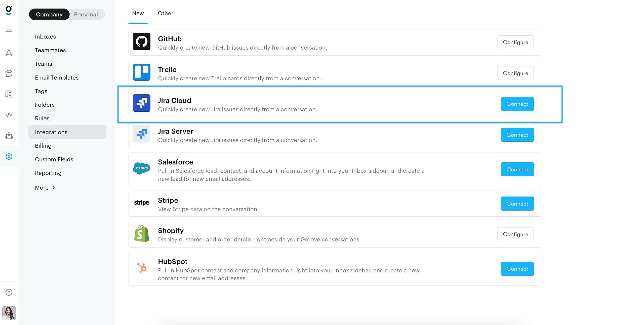Open Billing settings
The image size is (644, 325).
[43, 146]
